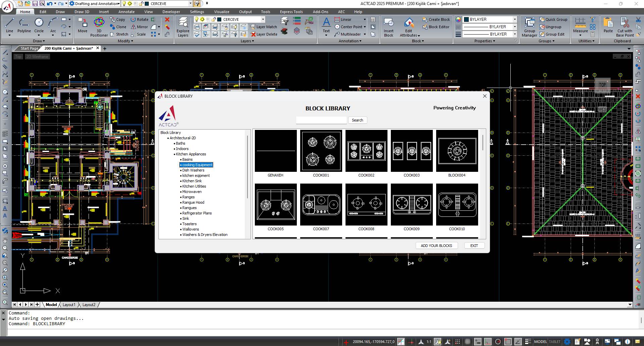Switch to the Insert ribbon tab
644x346 pixels.
(104, 12)
